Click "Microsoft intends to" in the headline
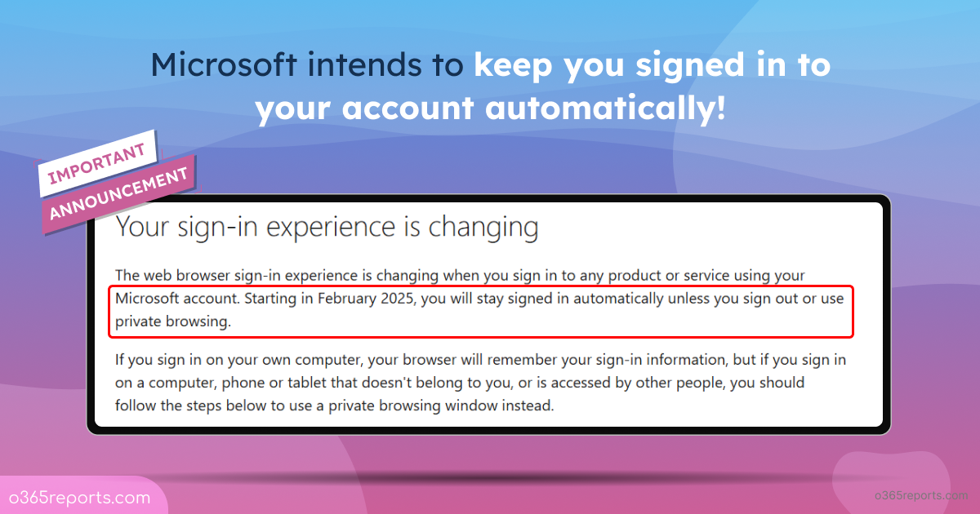The height and width of the screenshot is (514, 980). click(x=307, y=66)
